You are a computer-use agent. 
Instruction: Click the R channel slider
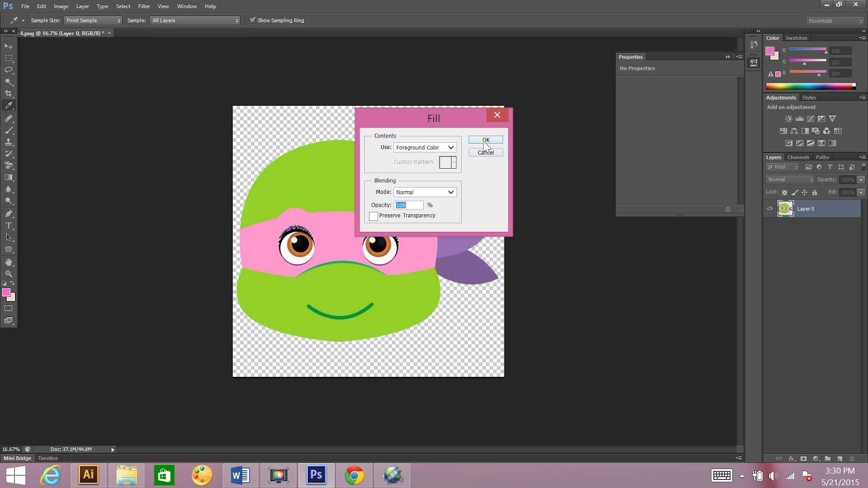coord(808,51)
